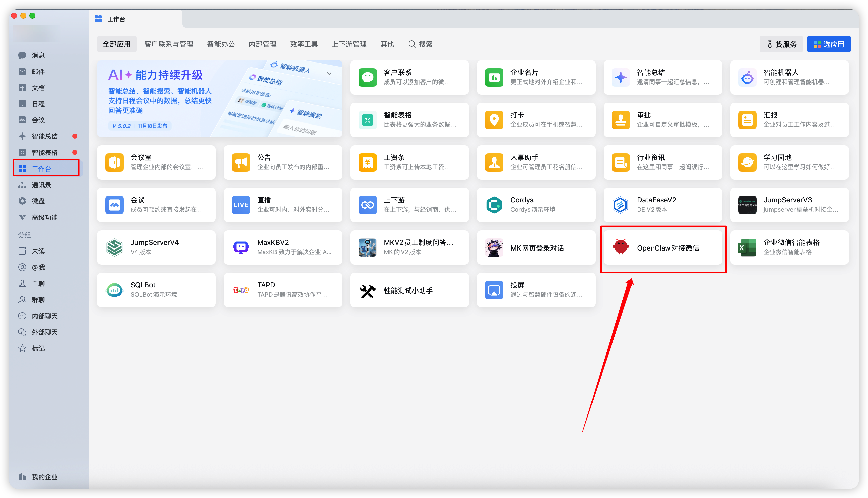Select the 上下游管理 category tab

click(349, 44)
